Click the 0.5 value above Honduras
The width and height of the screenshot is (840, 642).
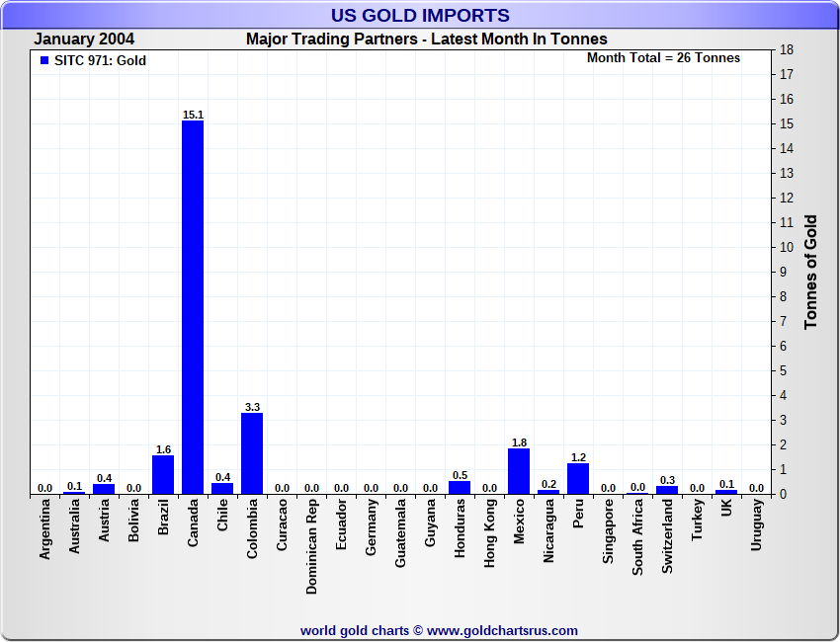[x=460, y=475]
